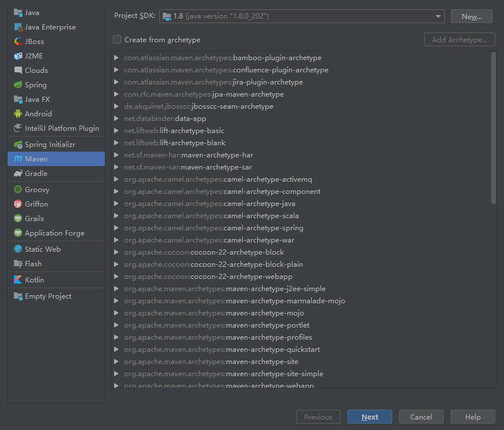Image resolution: width=504 pixels, height=430 pixels.
Task: Click the Project SDK field text
Action: coord(221,16)
